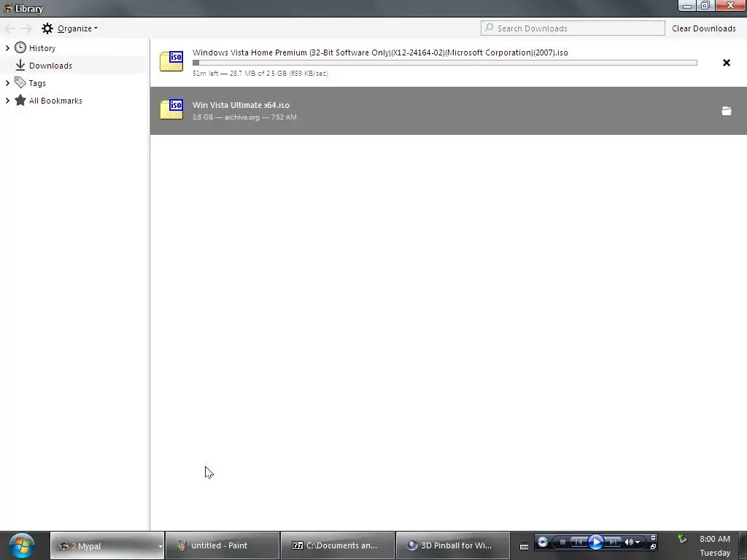Viewport: 747px width, 560px height.
Task: Cancel the Vista Home Premium download
Action: (727, 63)
